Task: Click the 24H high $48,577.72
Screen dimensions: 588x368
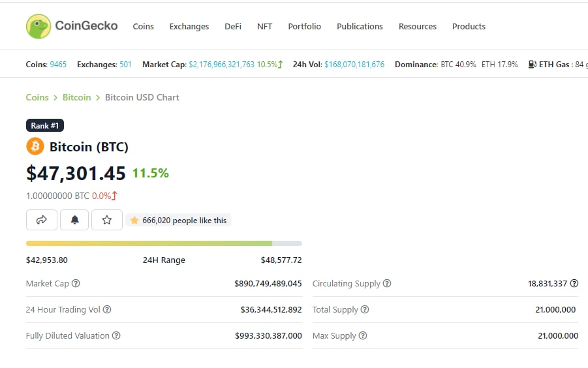Action: click(x=281, y=260)
